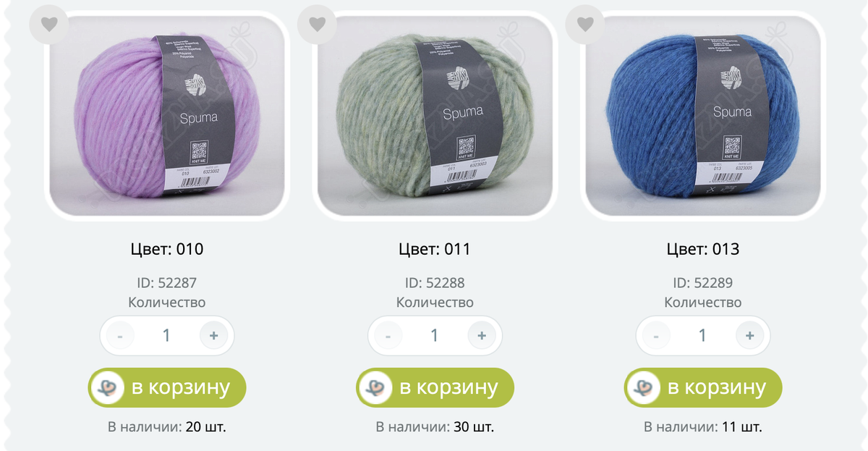The image size is (868, 451).
Task: Increase quantity for color 010
Action: (x=213, y=336)
